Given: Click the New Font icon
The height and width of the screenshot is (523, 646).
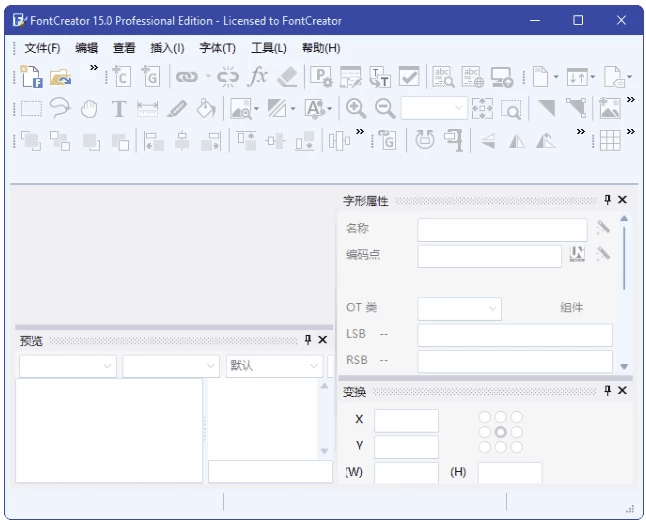Looking at the screenshot, I should click(31, 76).
